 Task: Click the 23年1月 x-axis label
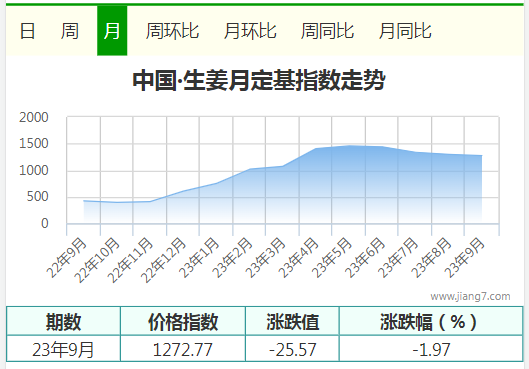[199, 258]
